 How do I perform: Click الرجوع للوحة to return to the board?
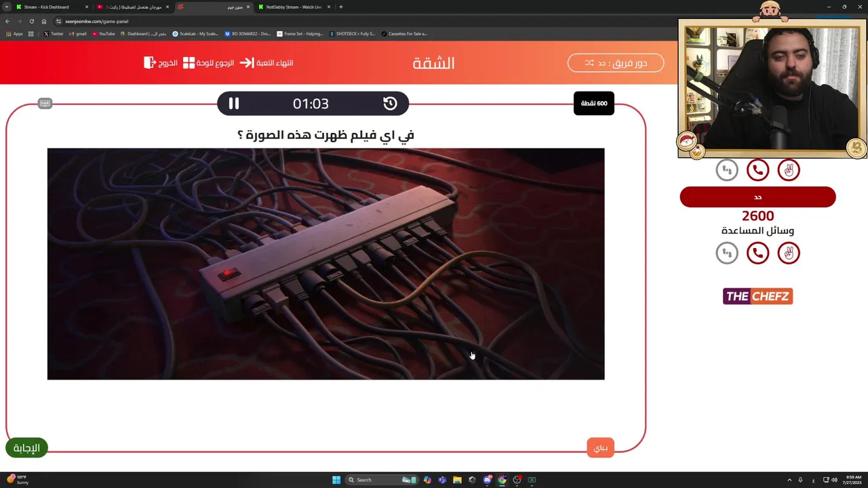pyautogui.click(x=209, y=63)
